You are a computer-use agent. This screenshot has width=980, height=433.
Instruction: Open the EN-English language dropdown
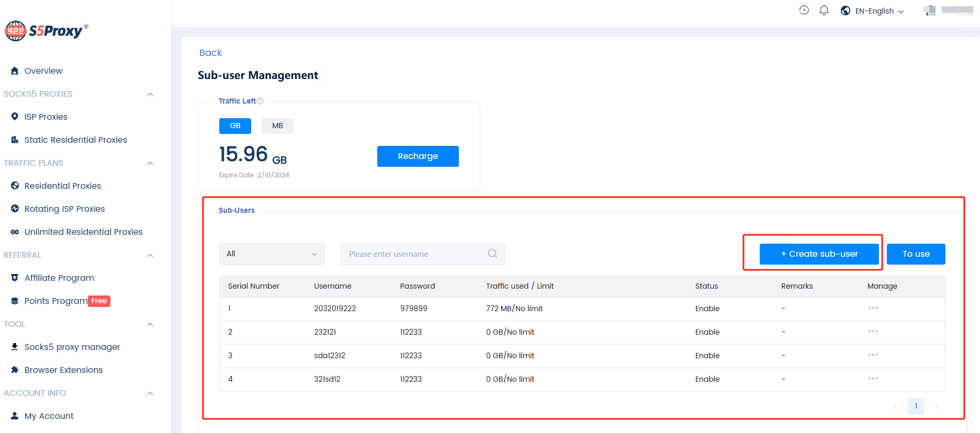click(x=879, y=11)
